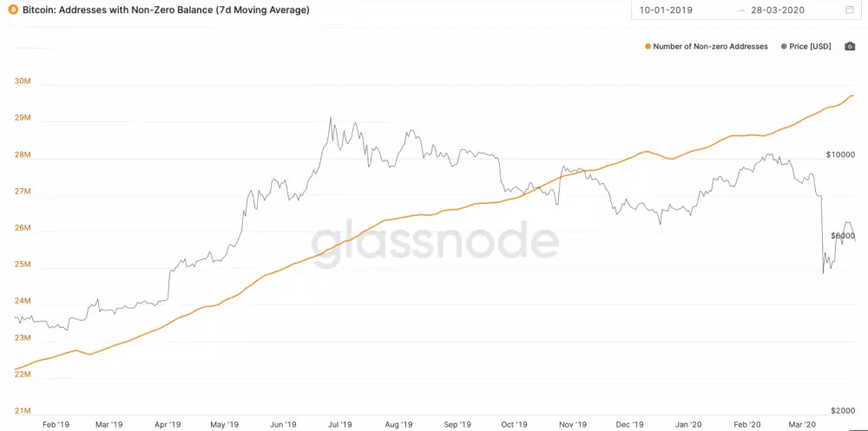Click the orange legend dot for Non-zero Addresses
868x431 pixels.
click(648, 47)
